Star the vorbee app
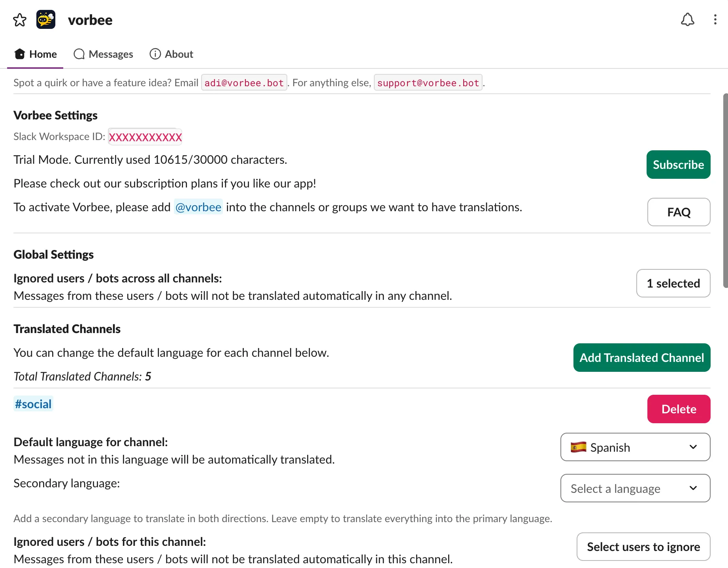Viewport: 728px width, 568px height. (19, 20)
